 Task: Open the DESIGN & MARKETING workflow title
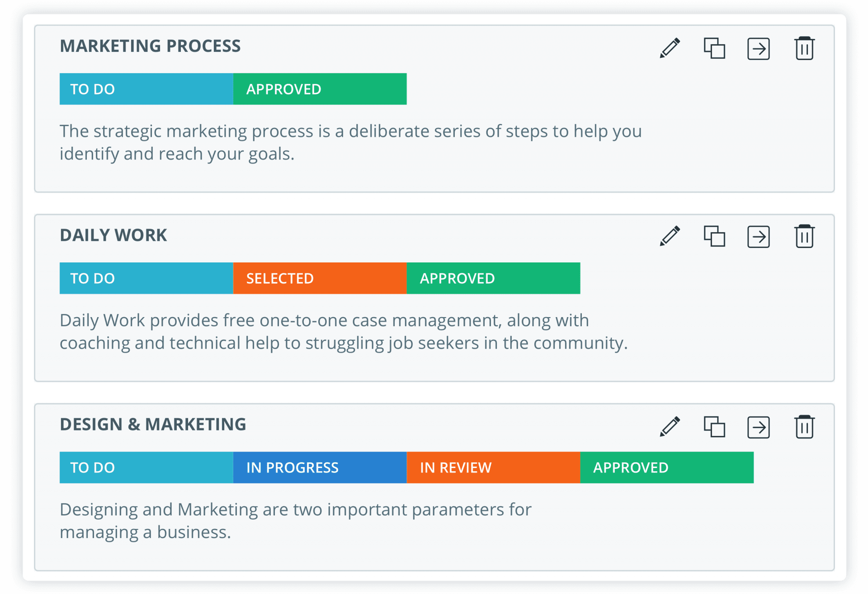(153, 425)
